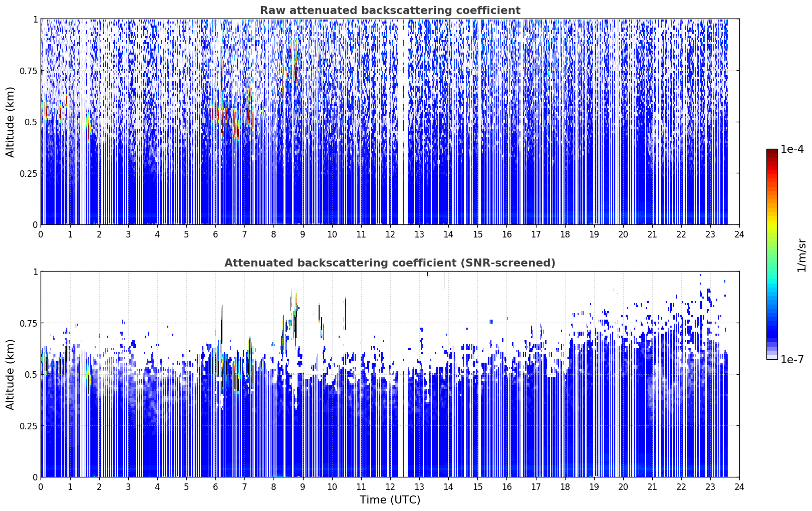Click the hour 21 tick on top axis

(652, 234)
